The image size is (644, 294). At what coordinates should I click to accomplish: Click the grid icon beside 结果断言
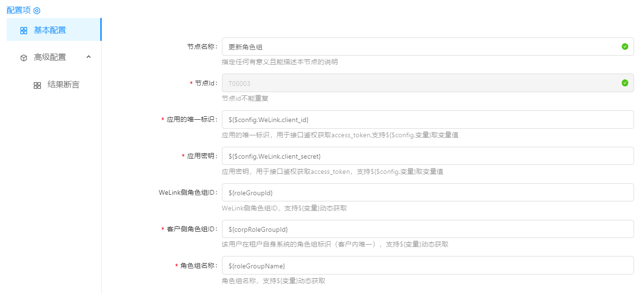(38, 85)
